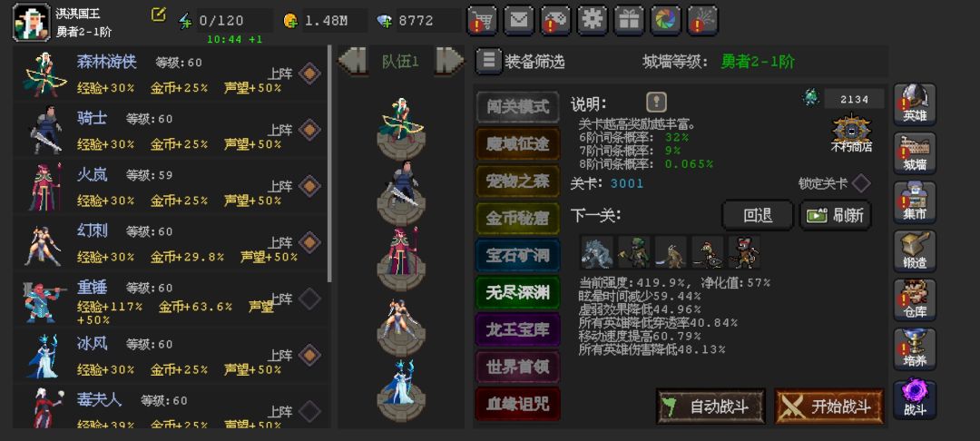Switch to previous team with left arrow
The width and height of the screenshot is (980, 441).
352,61
